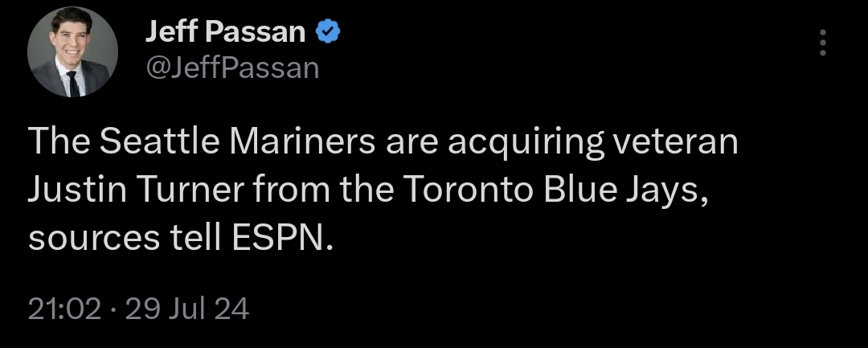Click the blue verified badge
The height and width of the screenshot is (348, 868).
click(x=328, y=32)
